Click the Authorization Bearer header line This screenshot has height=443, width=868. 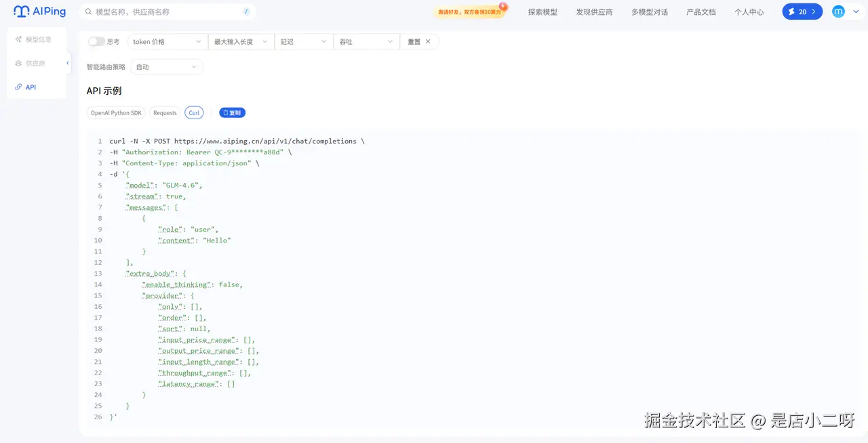201,152
